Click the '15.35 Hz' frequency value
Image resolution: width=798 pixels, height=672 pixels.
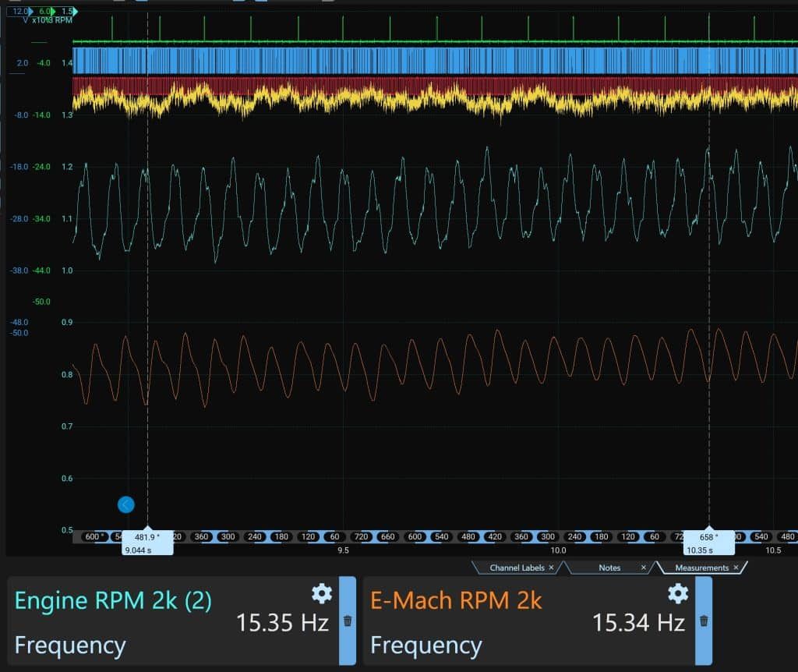point(282,623)
